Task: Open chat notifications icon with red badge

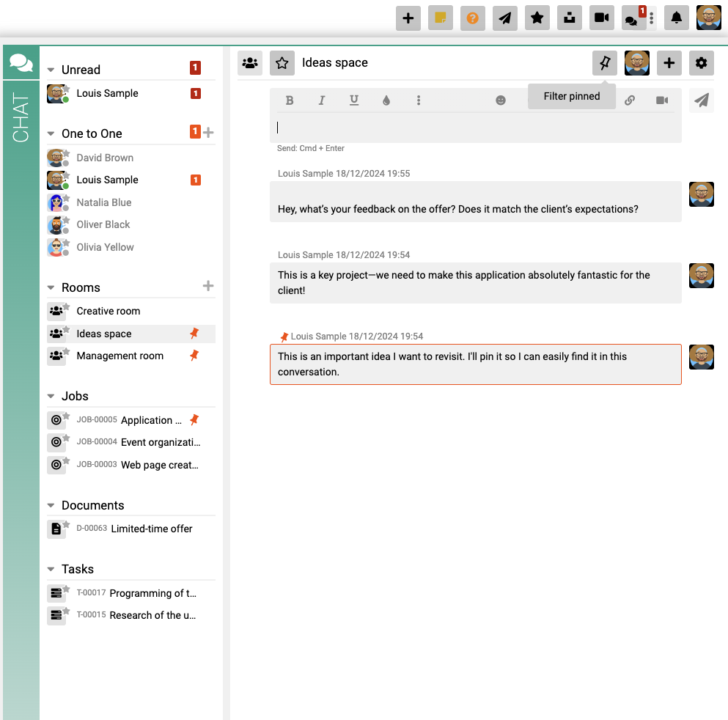Action: pos(633,18)
